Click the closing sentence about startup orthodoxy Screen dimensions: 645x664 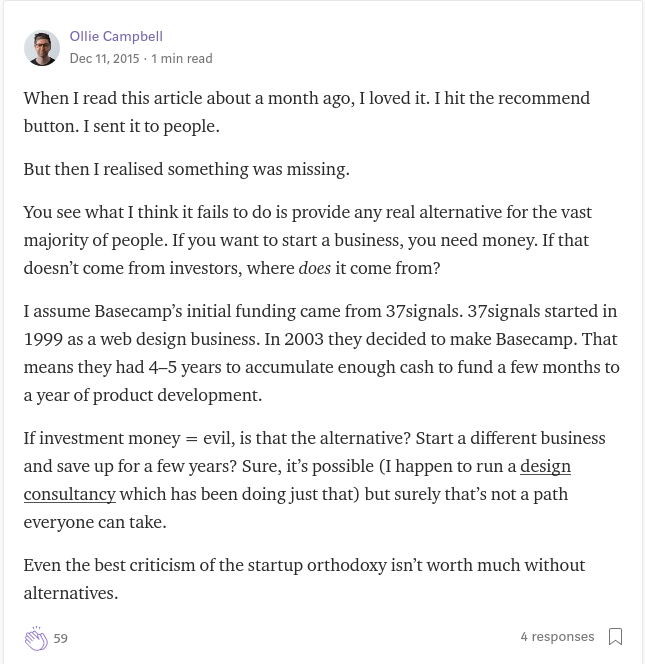coord(304,579)
